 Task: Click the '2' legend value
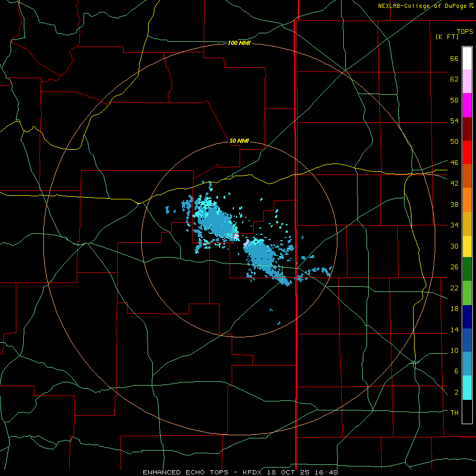tap(456, 392)
